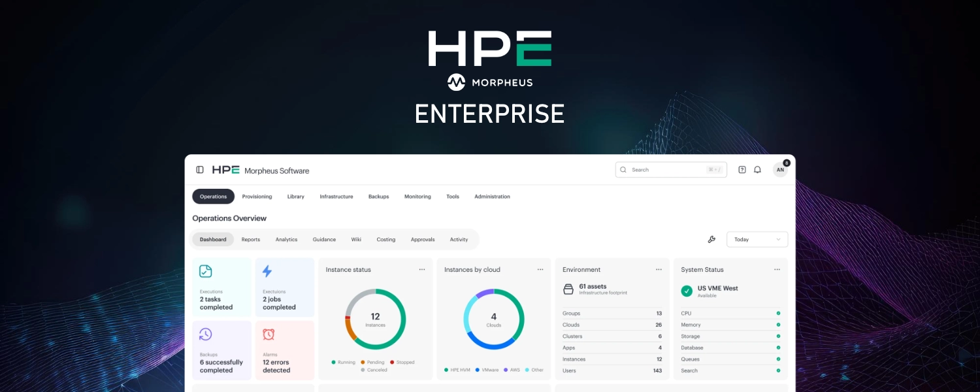
Task: Open the help question mark icon
Action: pos(742,170)
